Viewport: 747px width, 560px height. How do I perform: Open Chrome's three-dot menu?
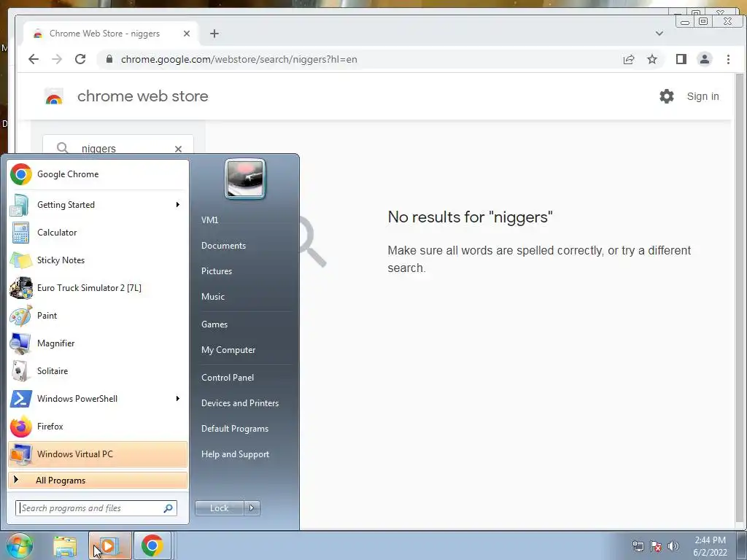point(728,59)
